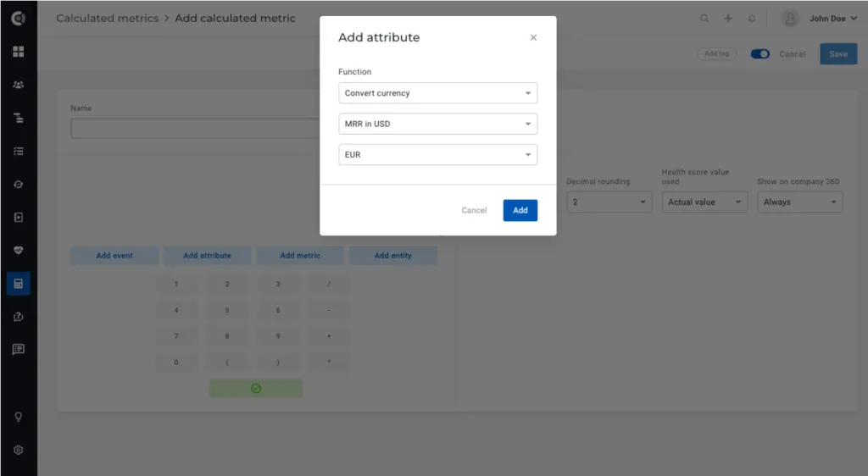Open the Decimal rounding dropdown
The image size is (868, 476).
[x=609, y=202]
